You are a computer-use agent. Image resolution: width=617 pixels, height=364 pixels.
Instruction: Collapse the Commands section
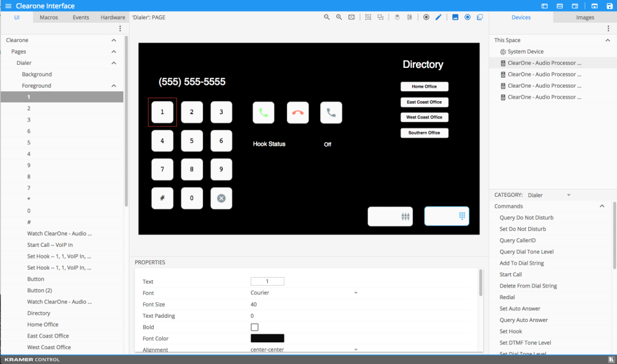(x=602, y=206)
